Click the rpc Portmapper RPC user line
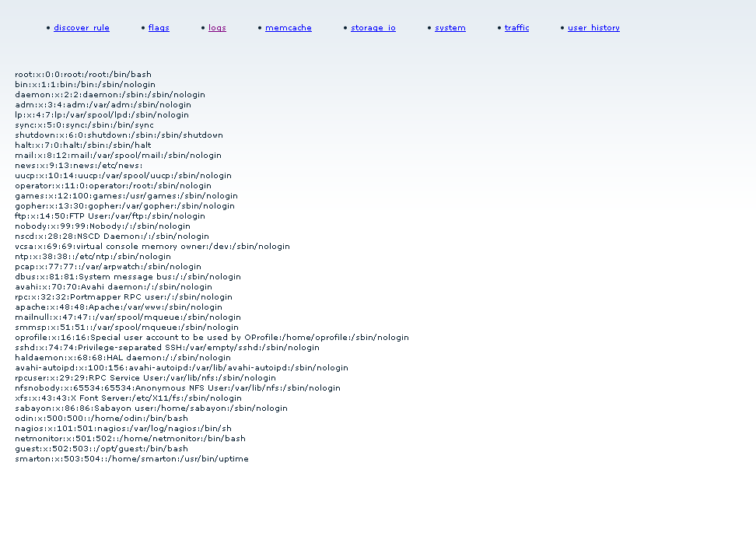The height and width of the screenshot is (533, 756). pyautogui.click(x=124, y=297)
